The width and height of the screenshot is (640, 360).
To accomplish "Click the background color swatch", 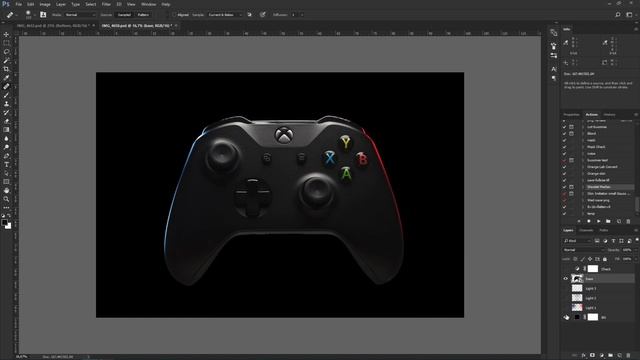I will (9, 226).
